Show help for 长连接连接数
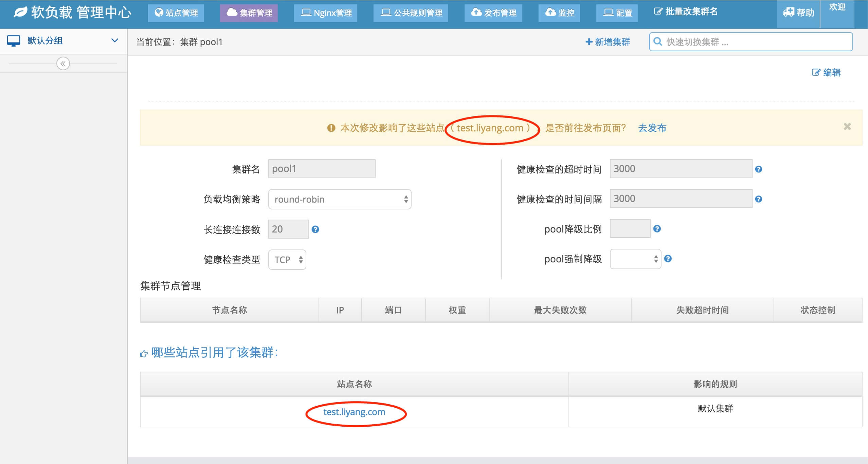Screen dimensions: 868x464 pos(315,229)
